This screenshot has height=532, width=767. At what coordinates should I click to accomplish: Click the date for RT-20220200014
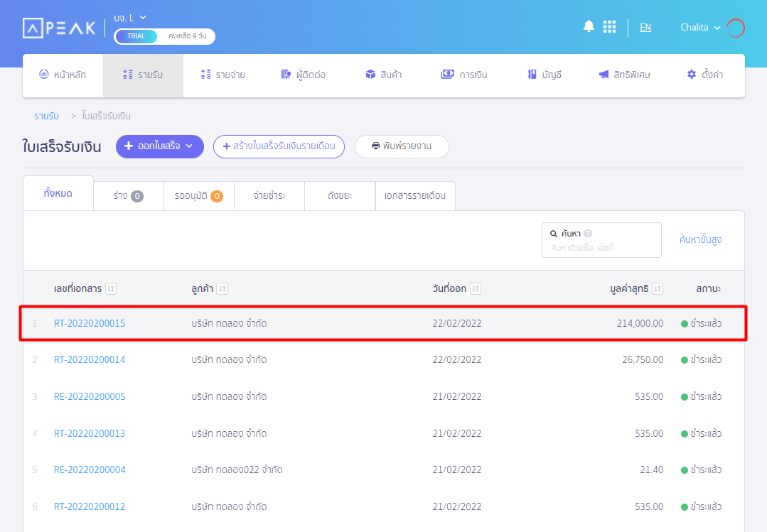pos(457,359)
